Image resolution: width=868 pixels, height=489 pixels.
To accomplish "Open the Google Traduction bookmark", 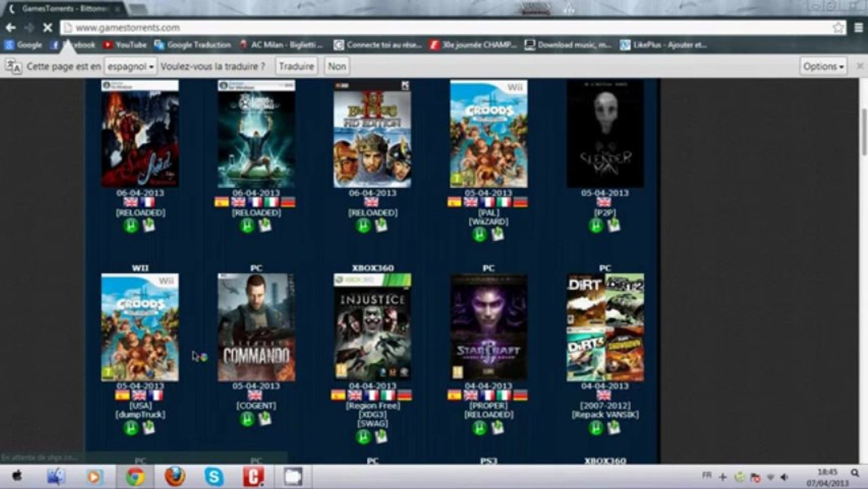I will pos(193,45).
